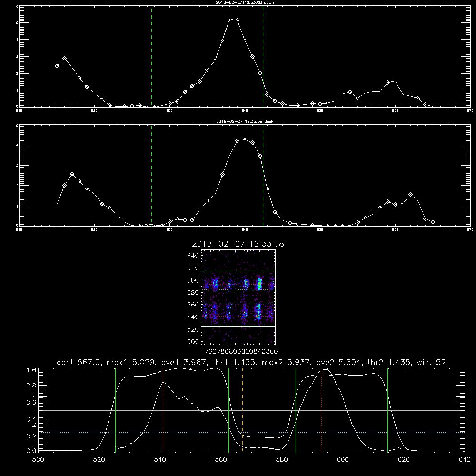This screenshot has height=476, width=476.
Task: Click right green dashed line in dawn plot
Action: coord(263,57)
